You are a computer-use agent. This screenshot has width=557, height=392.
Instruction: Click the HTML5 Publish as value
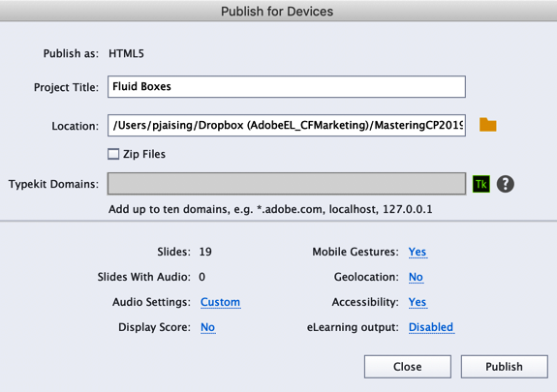click(x=126, y=53)
